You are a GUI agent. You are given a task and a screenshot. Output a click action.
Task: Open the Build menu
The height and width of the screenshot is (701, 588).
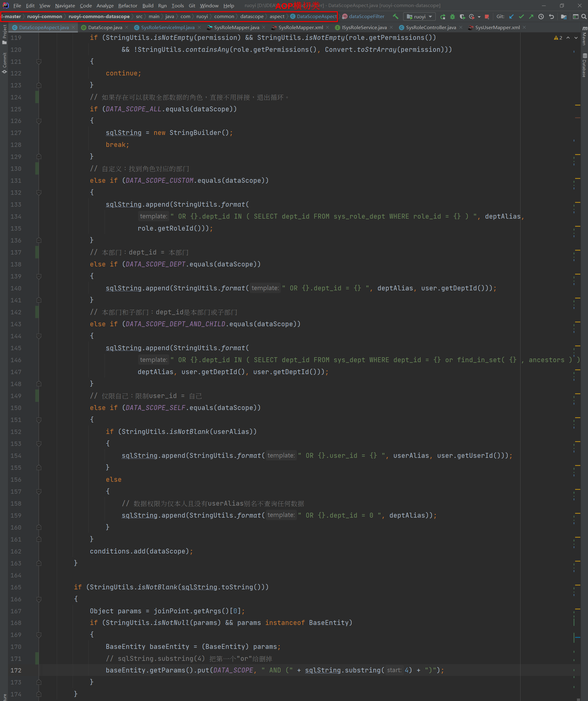[148, 5]
